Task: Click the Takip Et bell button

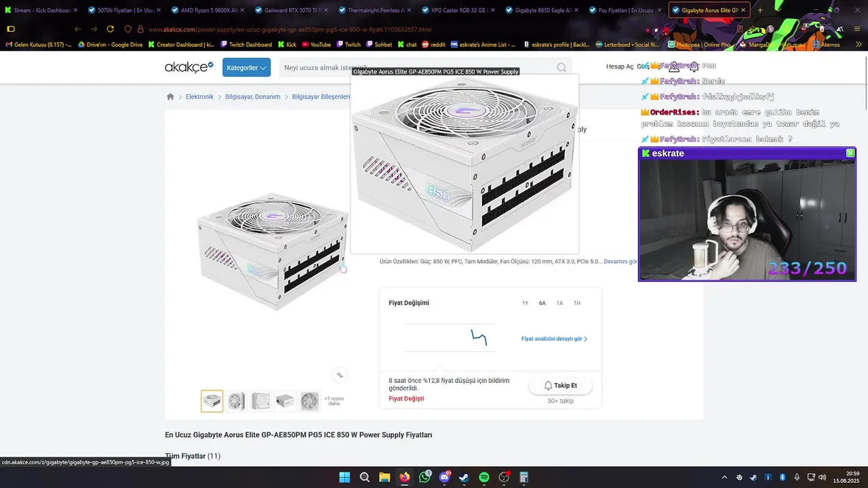Action: pos(561,386)
